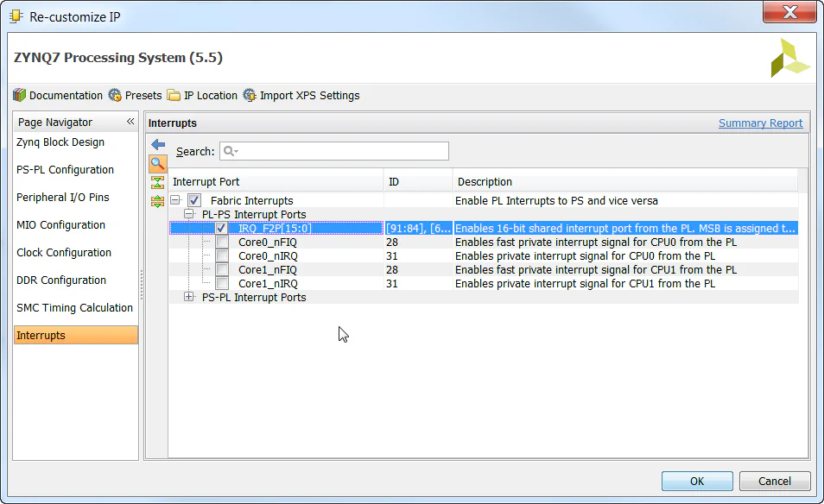This screenshot has height=504, width=824.
Task: Click the blue back arrow above Search
Action: [x=156, y=144]
